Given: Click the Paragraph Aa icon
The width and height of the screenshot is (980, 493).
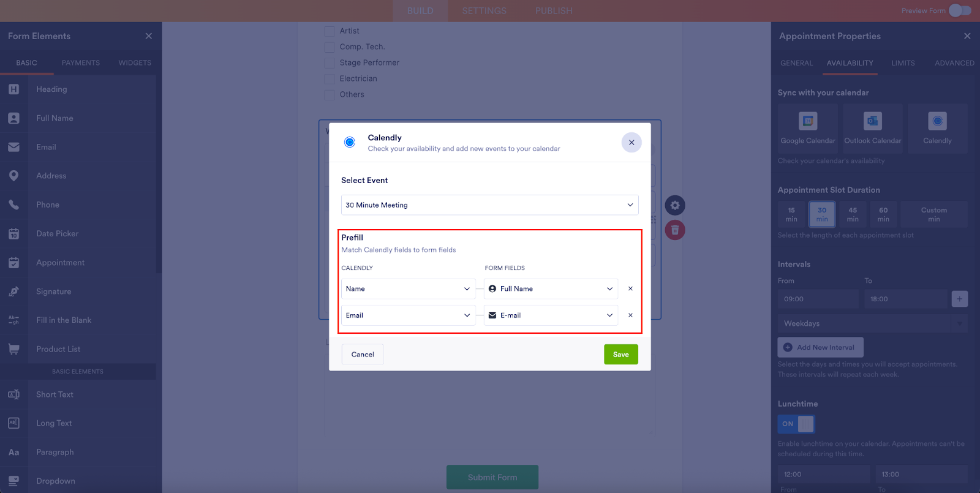Looking at the screenshot, I should [x=13, y=452].
